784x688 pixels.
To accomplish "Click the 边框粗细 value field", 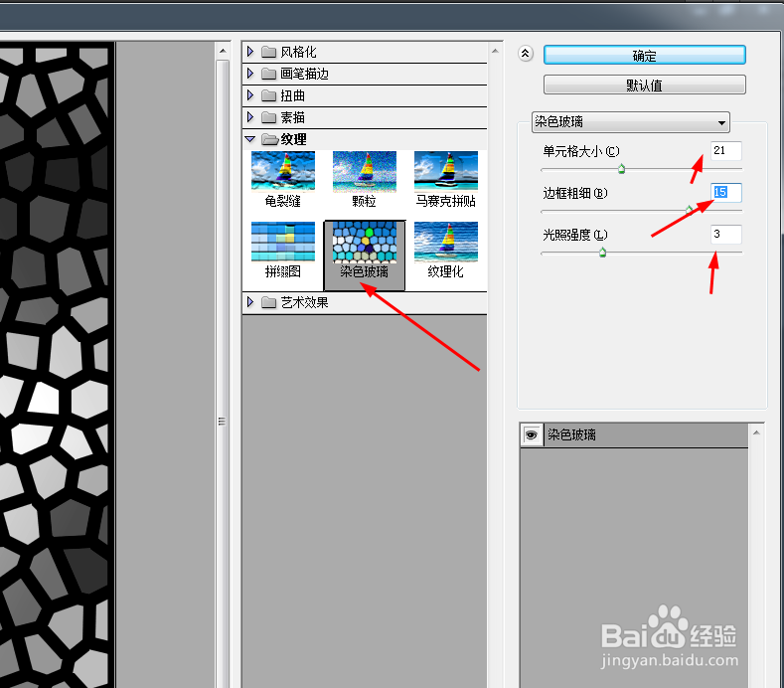I will (x=726, y=192).
